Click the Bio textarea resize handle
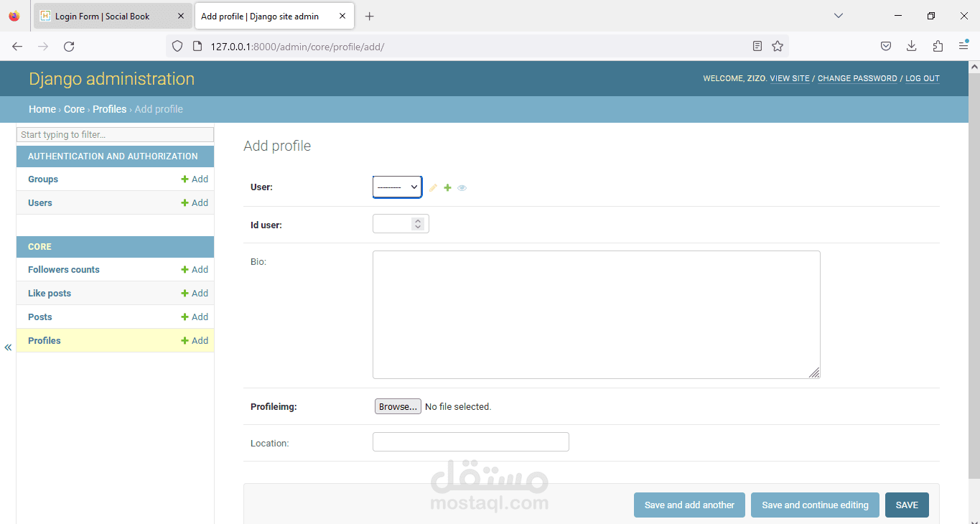The height and width of the screenshot is (524, 980). click(814, 373)
